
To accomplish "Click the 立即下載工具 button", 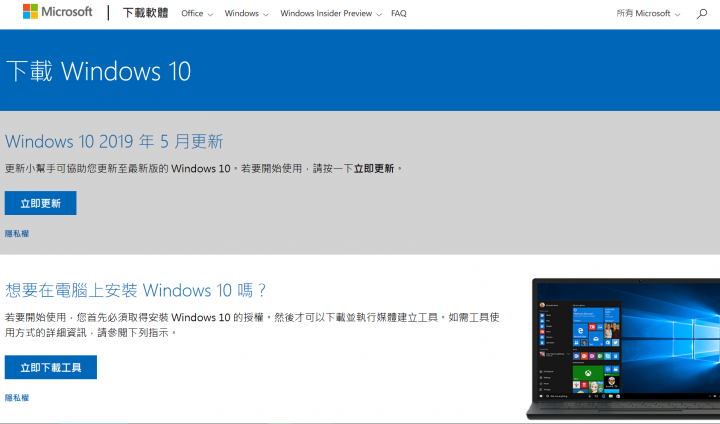I will click(x=51, y=367).
